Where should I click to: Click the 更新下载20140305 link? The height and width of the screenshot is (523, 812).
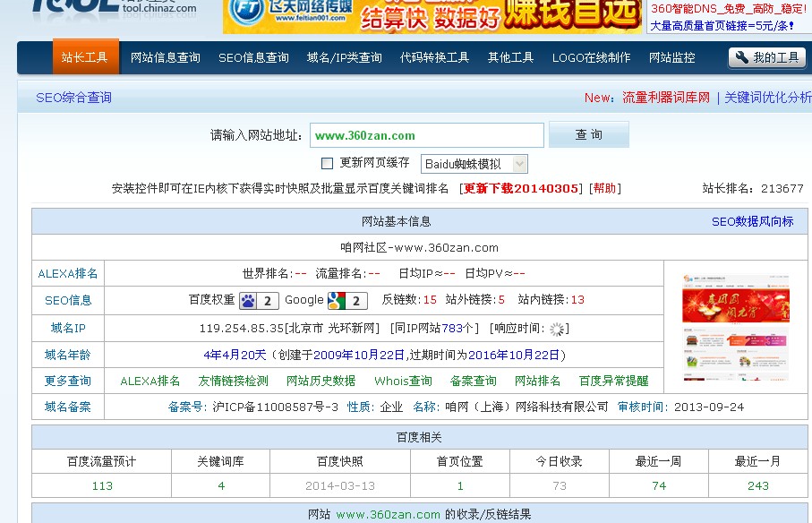coord(520,188)
